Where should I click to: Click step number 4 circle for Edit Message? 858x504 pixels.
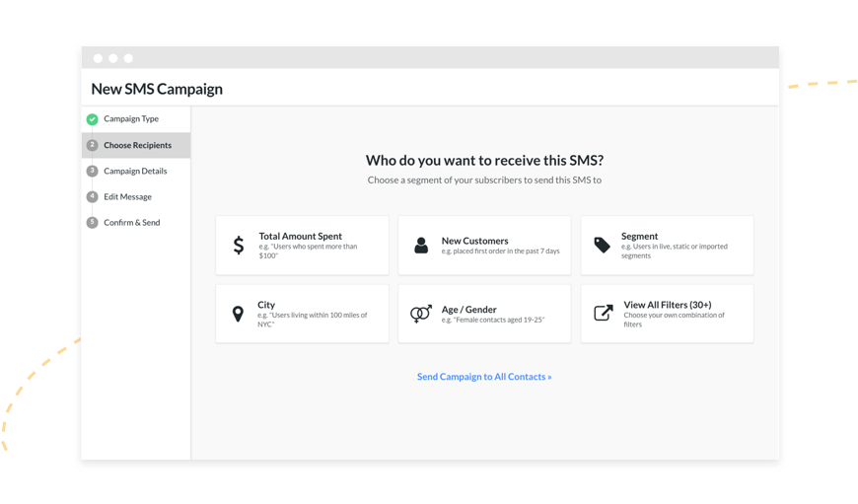92,196
